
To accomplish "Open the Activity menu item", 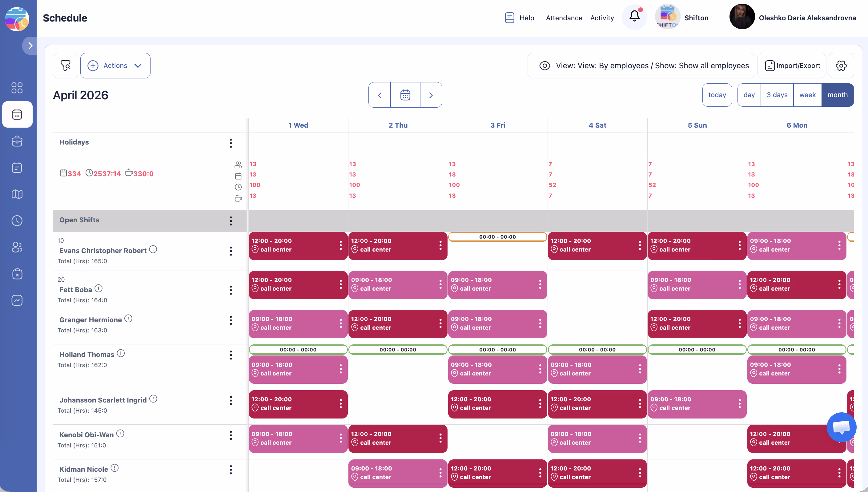I will click(x=601, y=18).
